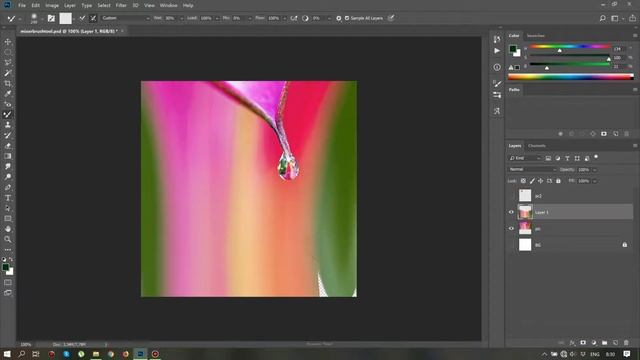Select the Magic Wand tool
This screenshot has width=640, height=360.
[8, 73]
